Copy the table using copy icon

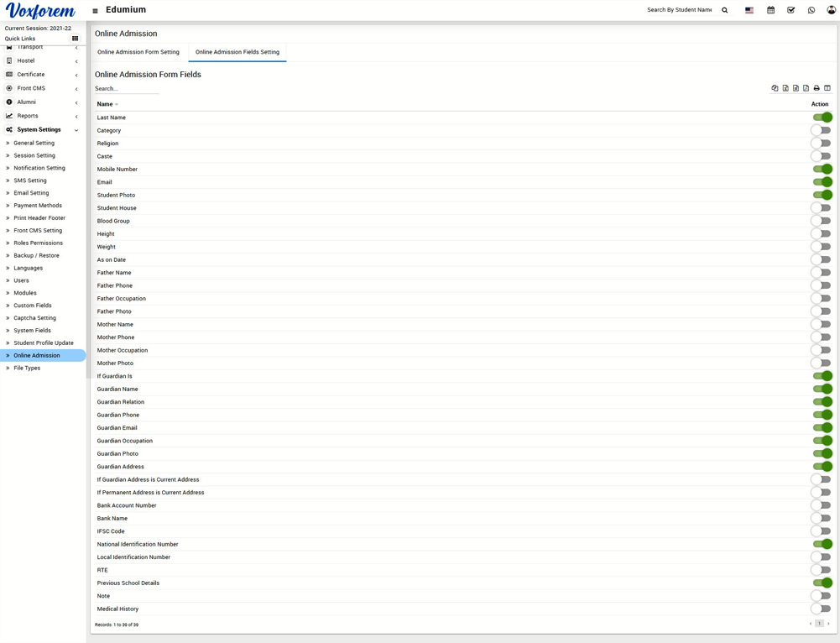(775, 88)
